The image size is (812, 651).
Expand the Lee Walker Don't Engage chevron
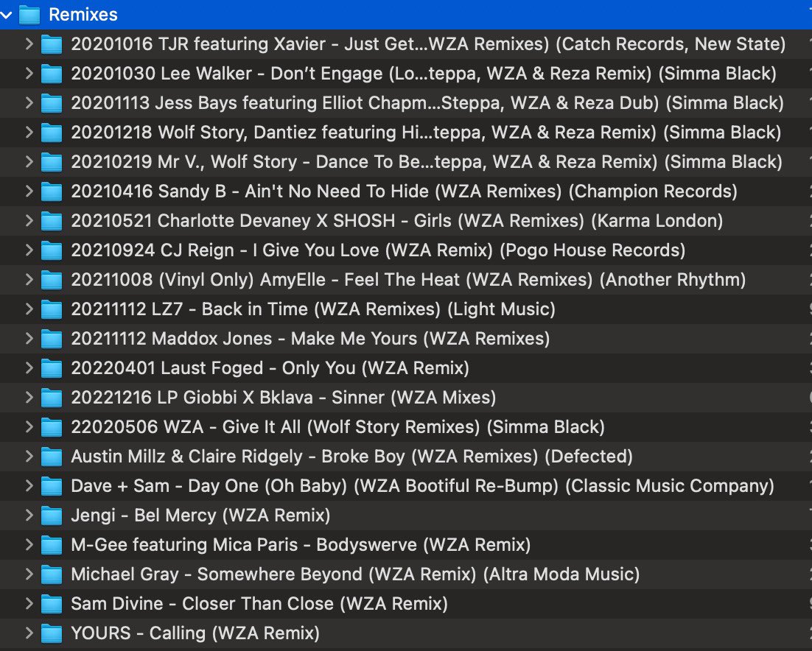29,74
